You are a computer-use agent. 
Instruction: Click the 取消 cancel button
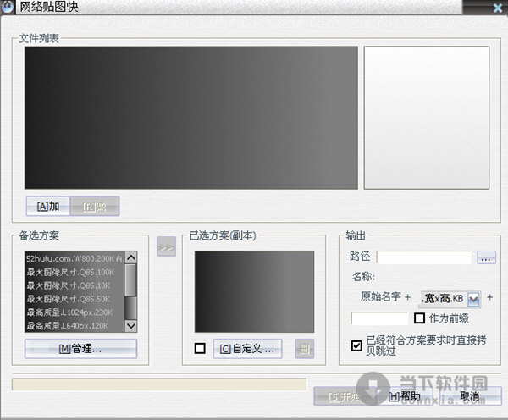469,396
